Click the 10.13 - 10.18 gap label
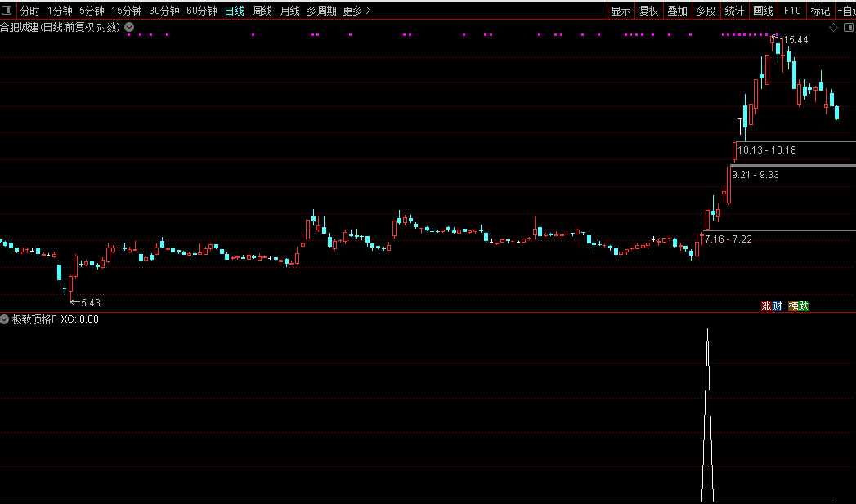 point(766,150)
